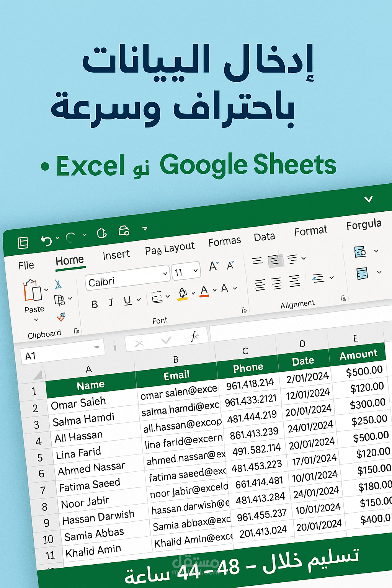
Task: Toggle align text left
Action: click(x=260, y=285)
